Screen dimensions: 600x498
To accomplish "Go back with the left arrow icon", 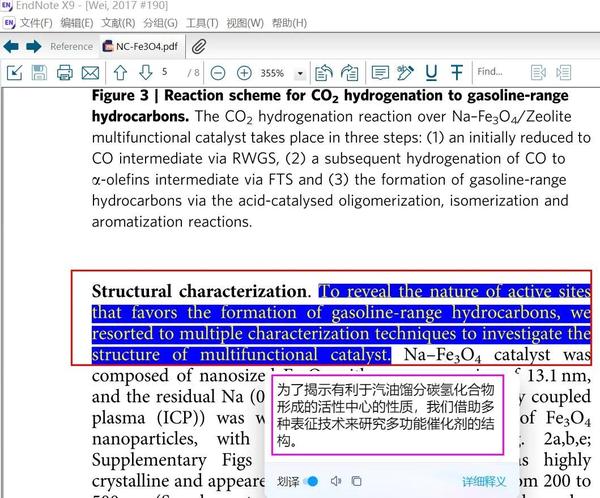I will 11,47.
